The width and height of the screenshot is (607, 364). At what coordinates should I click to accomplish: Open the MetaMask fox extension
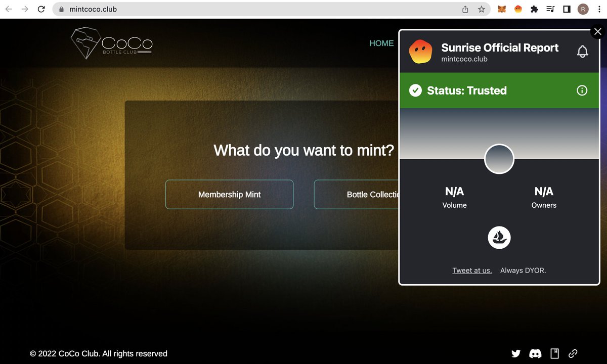click(502, 9)
